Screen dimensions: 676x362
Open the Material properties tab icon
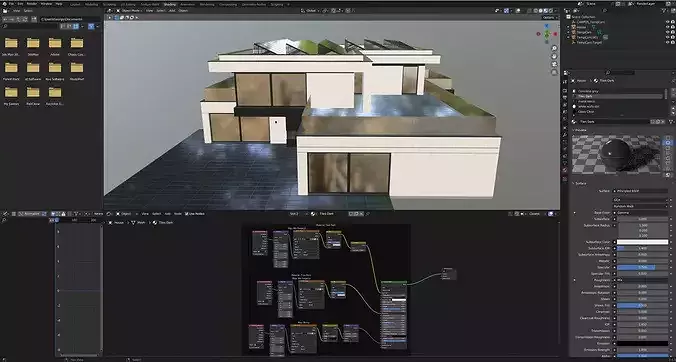[x=565, y=170]
